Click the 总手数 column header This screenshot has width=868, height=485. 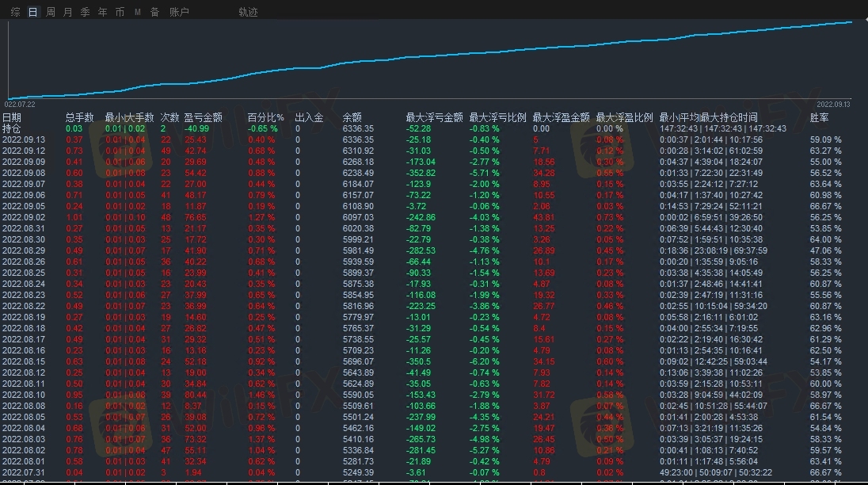coord(79,117)
